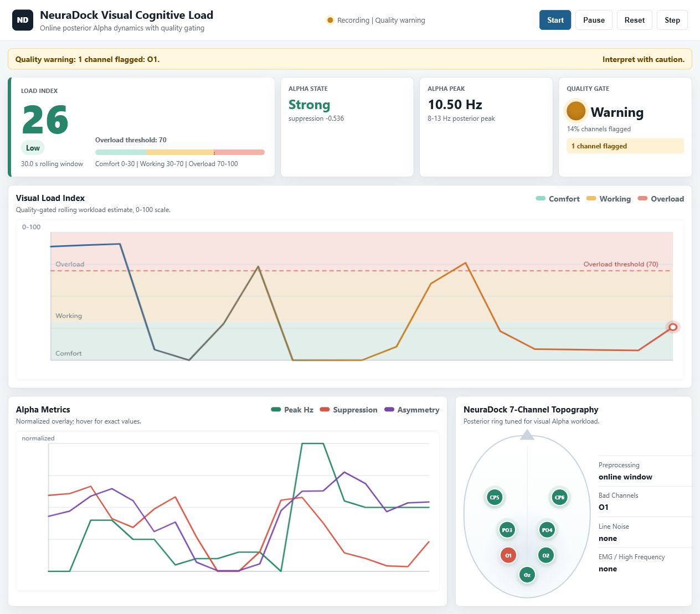Click the NeuraDock Visual Cognitive Load heading

click(x=126, y=16)
